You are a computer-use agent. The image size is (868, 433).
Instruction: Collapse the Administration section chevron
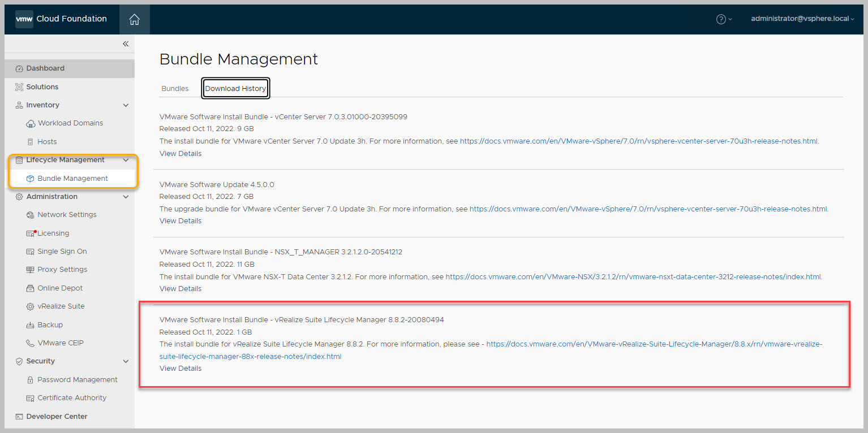click(126, 197)
